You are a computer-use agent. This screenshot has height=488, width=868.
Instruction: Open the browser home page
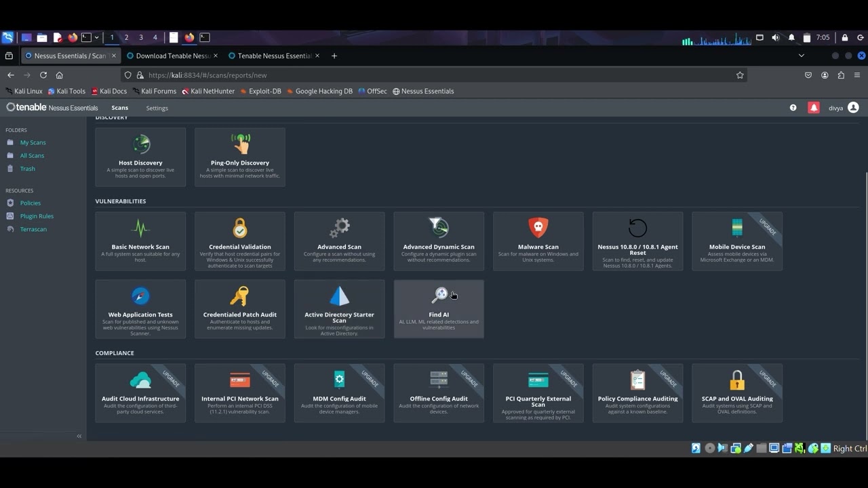coord(60,75)
